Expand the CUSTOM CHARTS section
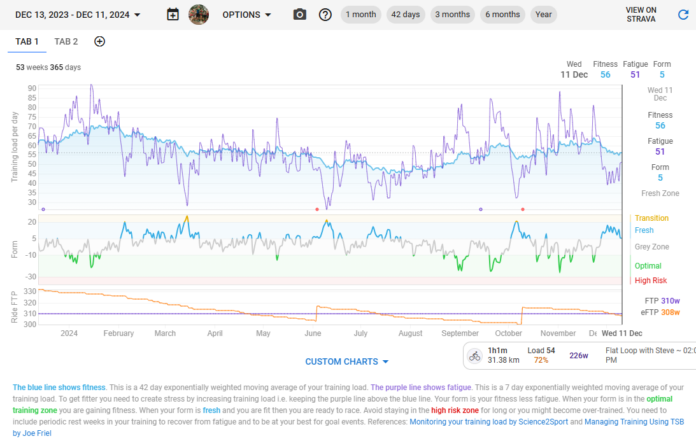Viewport: 696px width, 441px height. (x=347, y=361)
